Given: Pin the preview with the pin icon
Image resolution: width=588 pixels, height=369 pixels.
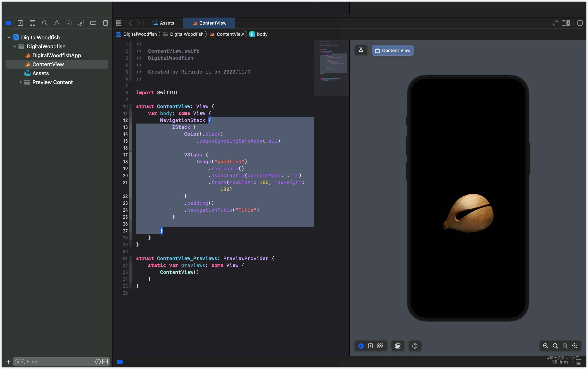Looking at the screenshot, I should [361, 51].
